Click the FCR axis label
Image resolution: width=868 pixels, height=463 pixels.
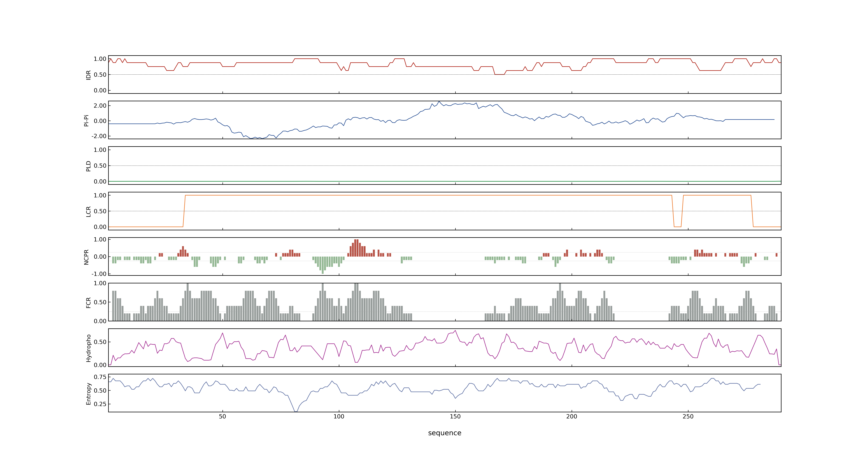[x=89, y=303]
